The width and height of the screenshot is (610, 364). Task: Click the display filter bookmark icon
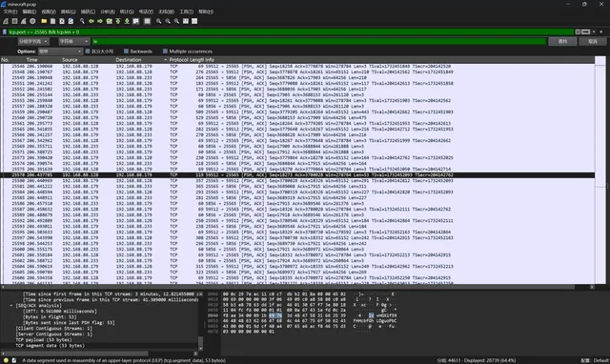point(5,31)
